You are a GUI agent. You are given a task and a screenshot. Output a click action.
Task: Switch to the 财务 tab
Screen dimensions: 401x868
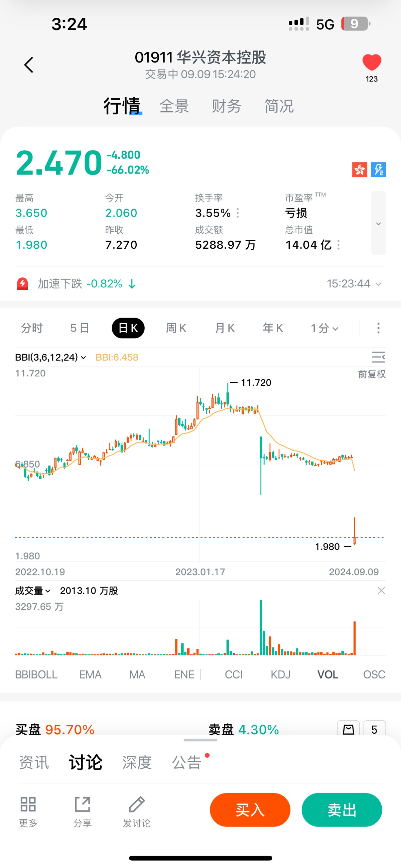click(227, 106)
